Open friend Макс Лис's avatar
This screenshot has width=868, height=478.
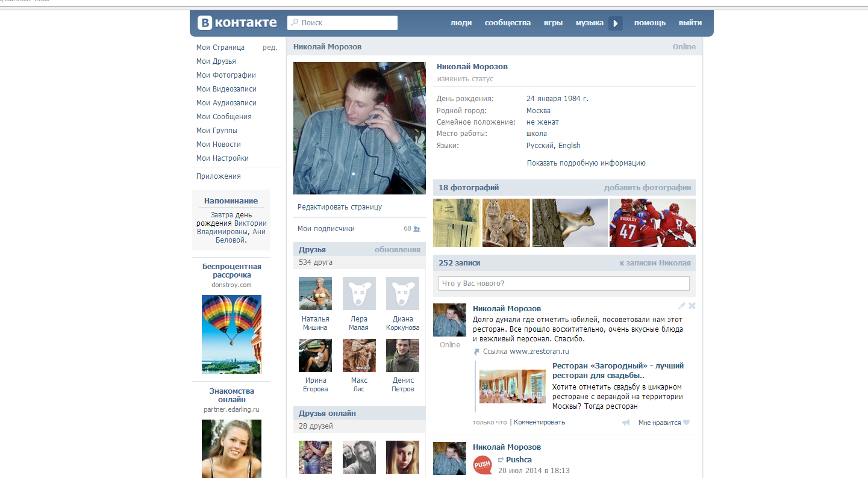[x=359, y=355]
